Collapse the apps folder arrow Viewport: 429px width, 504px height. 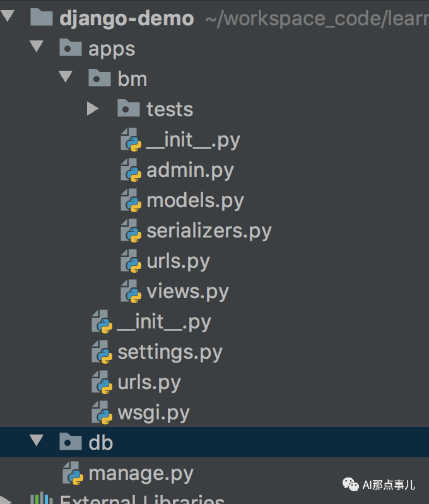pos(37,46)
